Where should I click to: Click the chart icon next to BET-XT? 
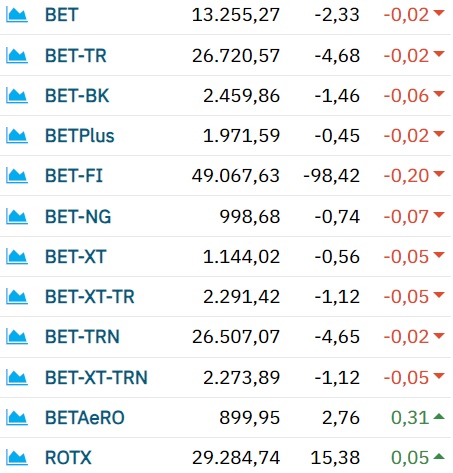pyautogui.click(x=17, y=257)
